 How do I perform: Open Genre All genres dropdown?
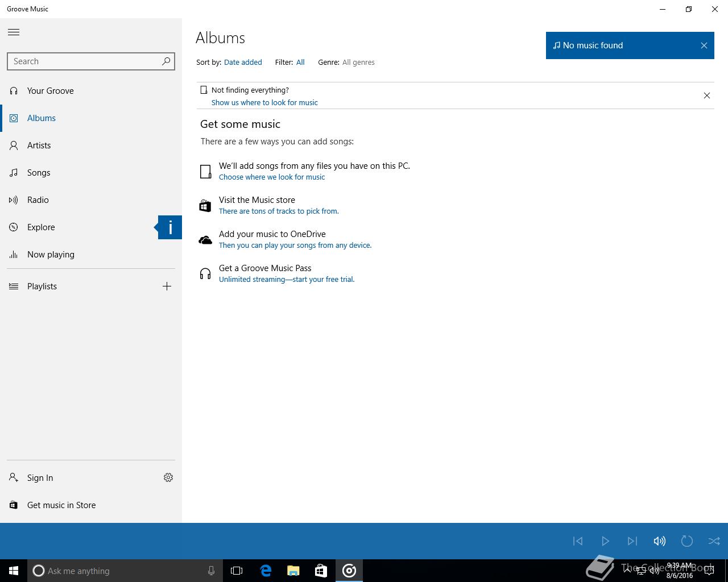point(358,63)
